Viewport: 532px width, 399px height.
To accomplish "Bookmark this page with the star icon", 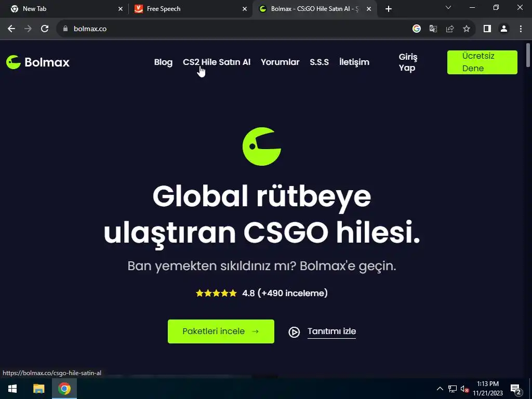I will pyautogui.click(x=467, y=29).
